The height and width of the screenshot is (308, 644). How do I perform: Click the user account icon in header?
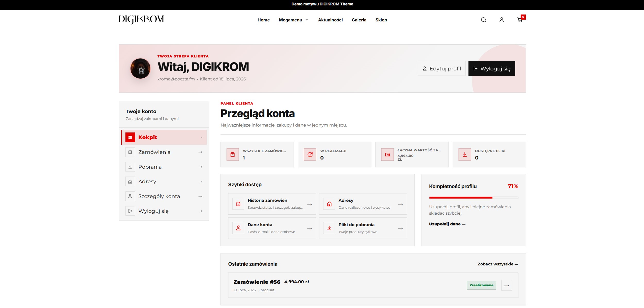click(x=502, y=20)
